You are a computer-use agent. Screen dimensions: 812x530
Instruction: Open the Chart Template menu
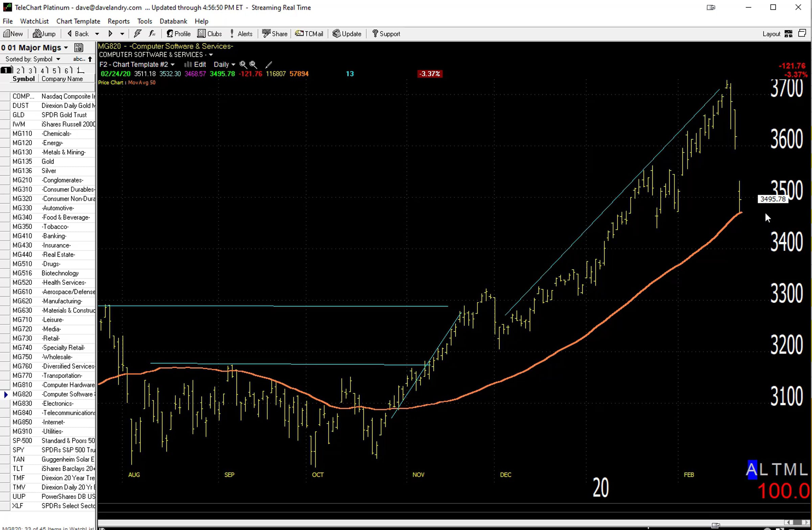78,21
